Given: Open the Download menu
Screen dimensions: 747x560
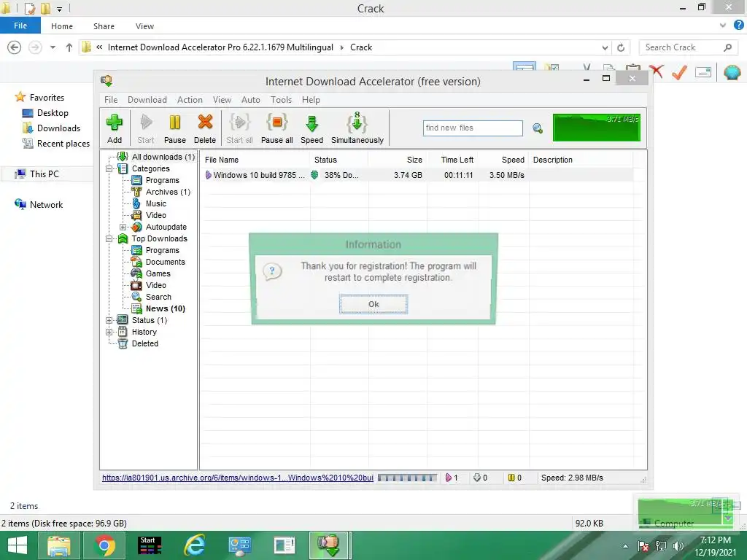Looking at the screenshot, I should pos(147,99).
